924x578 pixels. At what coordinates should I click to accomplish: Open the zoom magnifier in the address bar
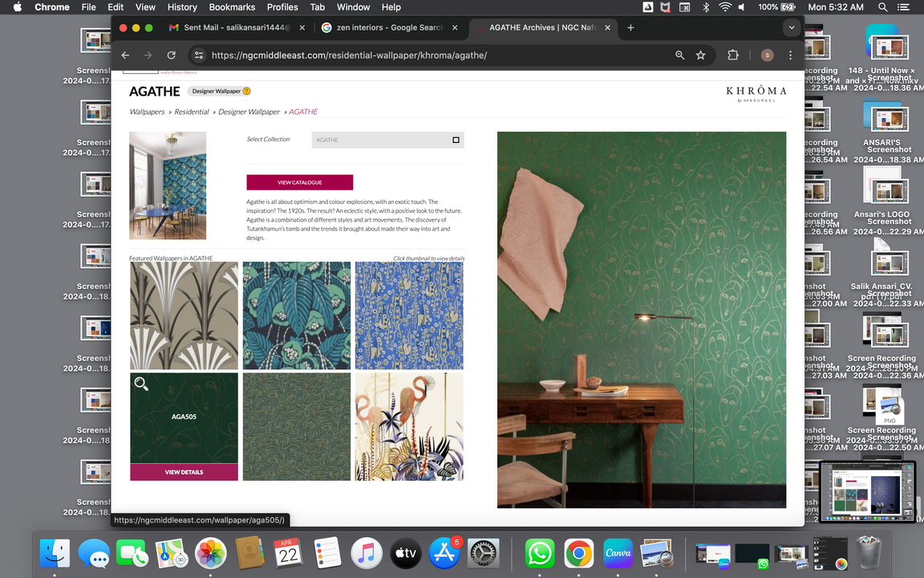coord(680,55)
